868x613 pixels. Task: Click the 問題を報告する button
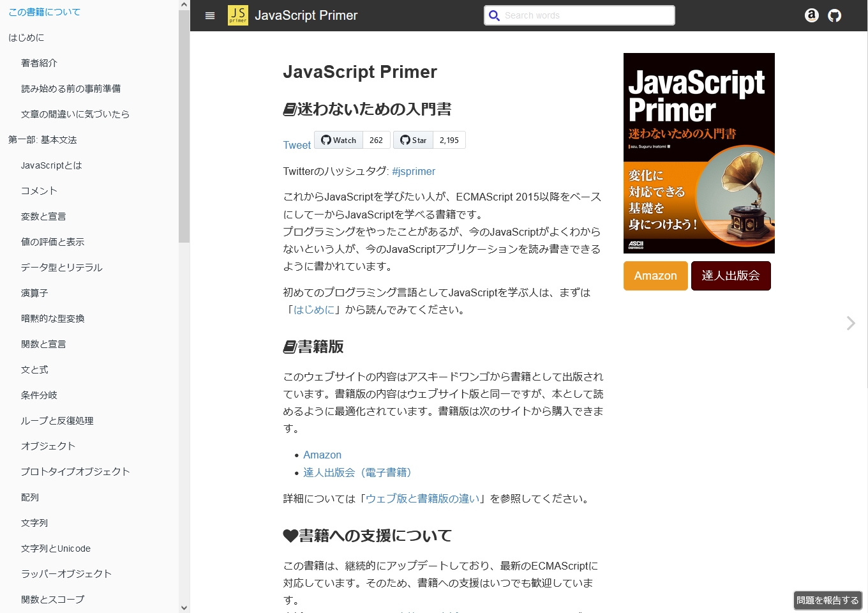pyautogui.click(x=828, y=600)
